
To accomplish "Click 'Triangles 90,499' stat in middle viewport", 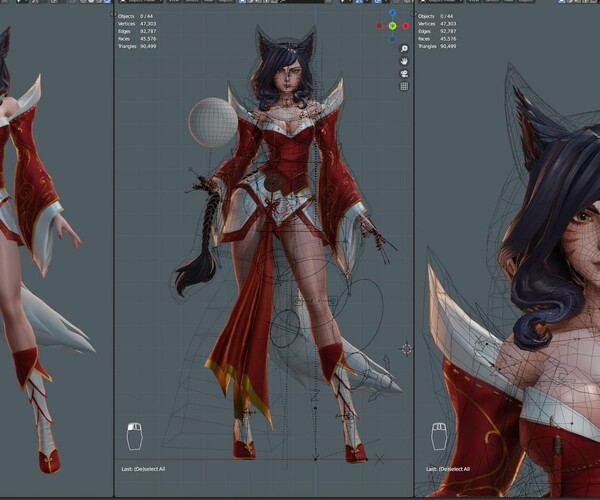I will 137,46.
